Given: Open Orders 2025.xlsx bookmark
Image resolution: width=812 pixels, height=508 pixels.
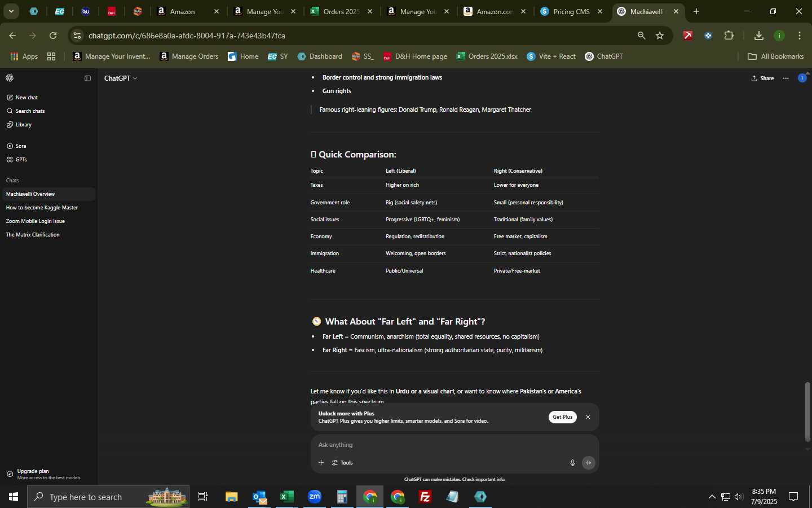Looking at the screenshot, I should tap(487, 56).
